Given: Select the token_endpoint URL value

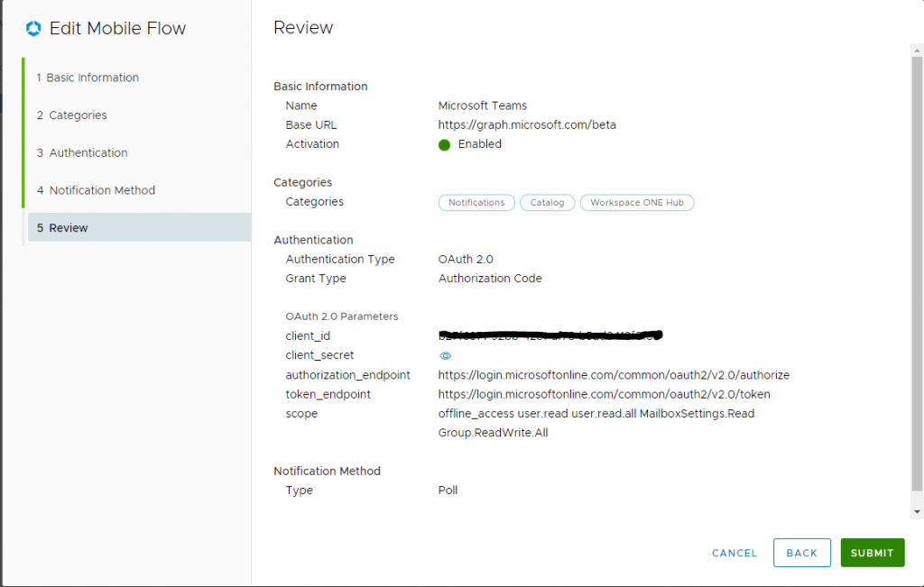Looking at the screenshot, I should pyautogui.click(x=604, y=394).
